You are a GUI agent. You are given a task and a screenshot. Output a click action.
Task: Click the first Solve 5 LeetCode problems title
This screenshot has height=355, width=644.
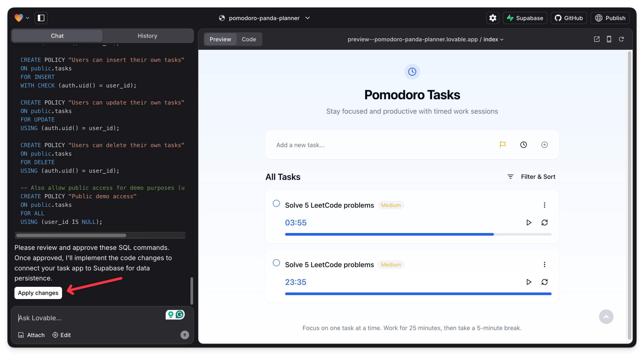coord(329,205)
